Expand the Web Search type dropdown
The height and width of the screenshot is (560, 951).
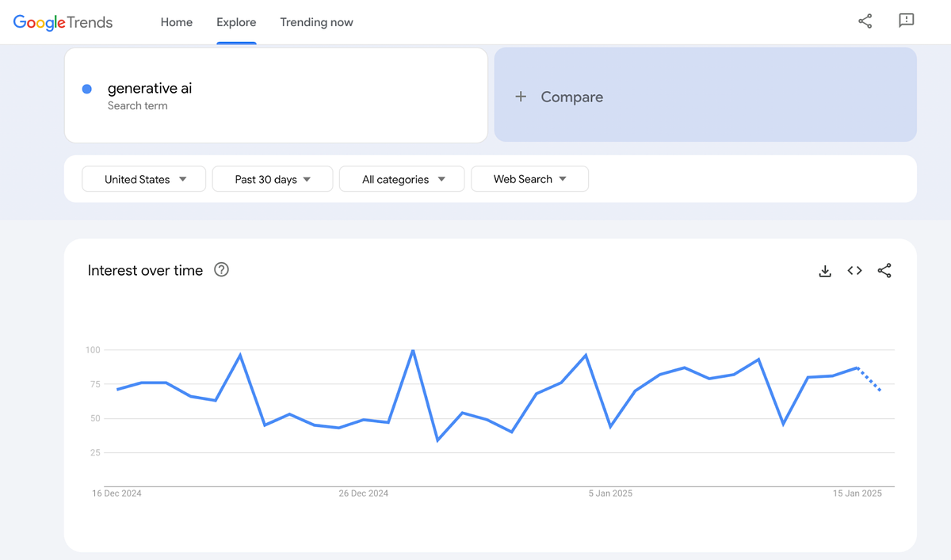tap(529, 179)
